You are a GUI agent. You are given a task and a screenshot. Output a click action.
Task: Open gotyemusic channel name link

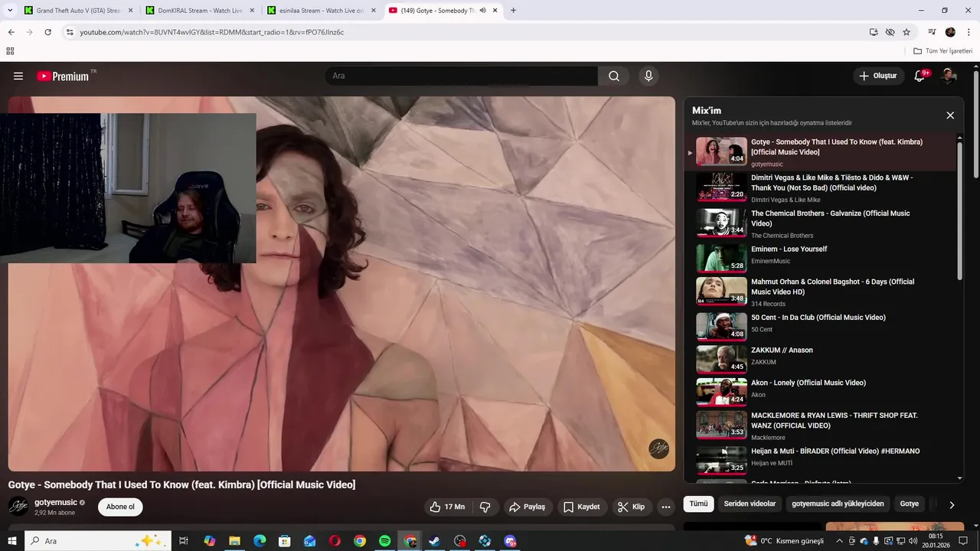[x=56, y=502]
